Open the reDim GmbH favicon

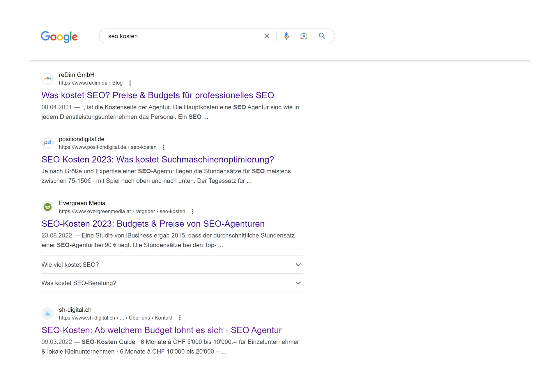47,79
